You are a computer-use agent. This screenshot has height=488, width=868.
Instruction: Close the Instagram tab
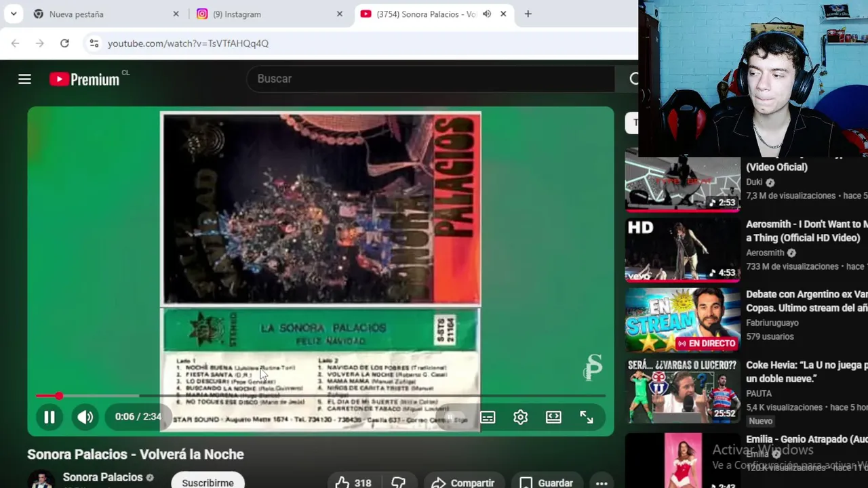340,14
